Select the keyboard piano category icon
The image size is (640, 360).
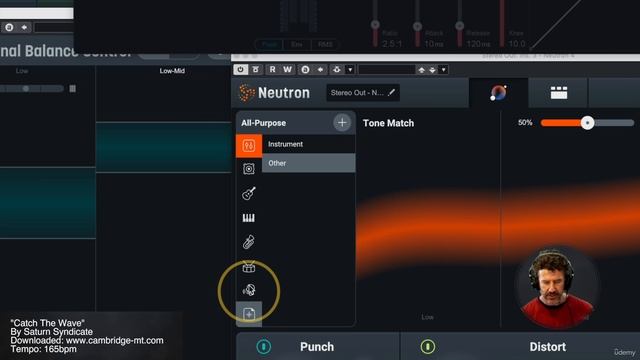pyautogui.click(x=249, y=218)
